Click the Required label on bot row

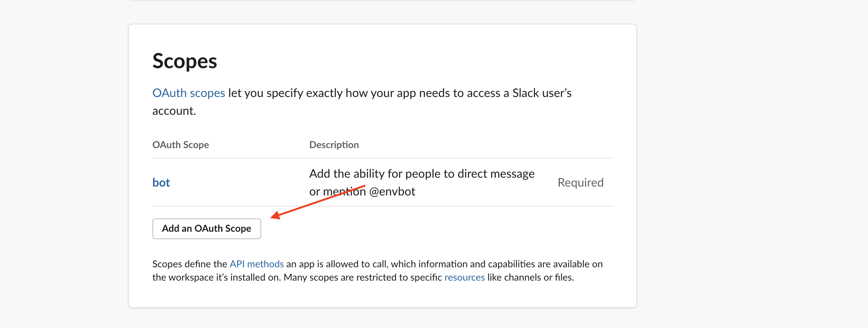pos(580,183)
